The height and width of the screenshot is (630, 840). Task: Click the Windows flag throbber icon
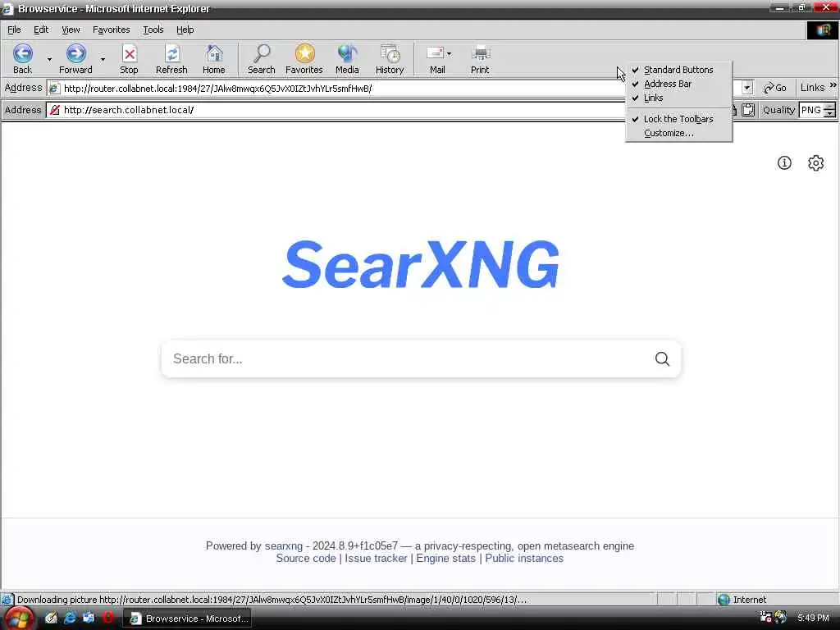823,30
